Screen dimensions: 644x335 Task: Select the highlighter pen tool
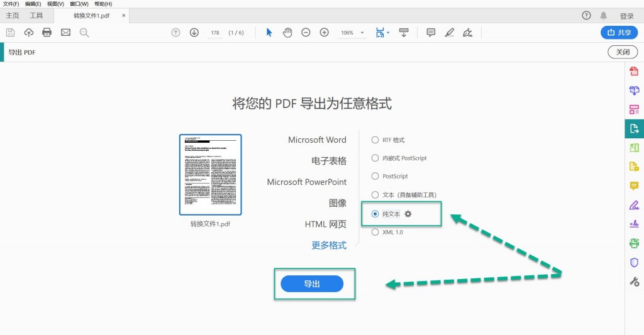(x=449, y=33)
